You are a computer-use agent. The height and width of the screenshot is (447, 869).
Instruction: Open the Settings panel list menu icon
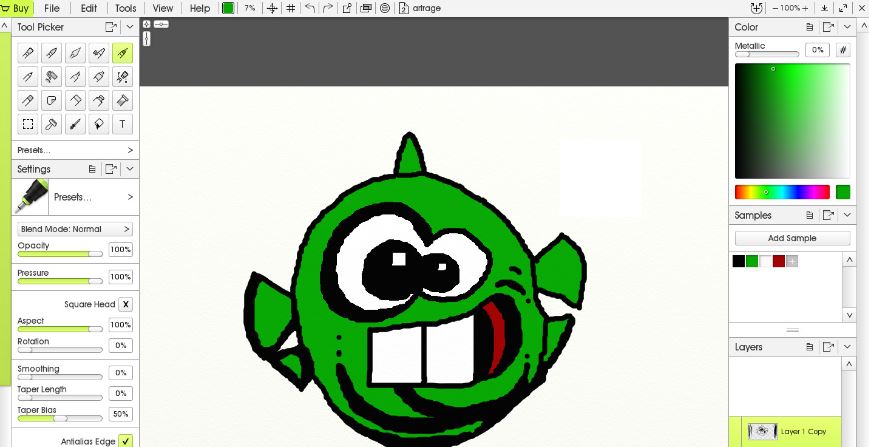pyautogui.click(x=93, y=169)
